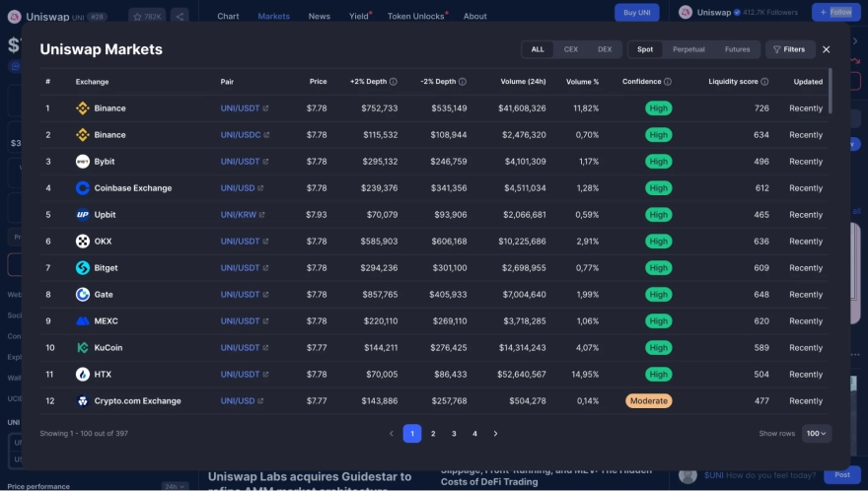
Task: Click the Upbit exchange logo icon
Action: coord(83,215)
